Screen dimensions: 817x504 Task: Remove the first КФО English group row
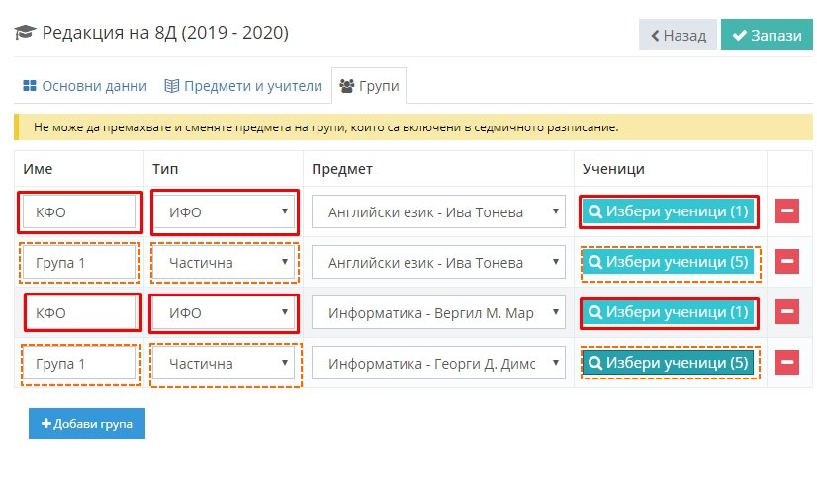pyautogui.click(x=786, y=210)
